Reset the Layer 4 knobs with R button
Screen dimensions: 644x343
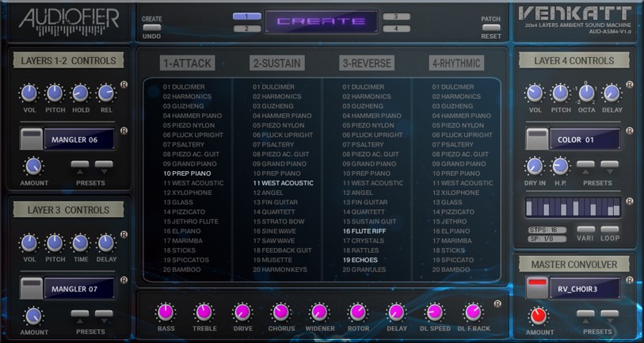629,85
